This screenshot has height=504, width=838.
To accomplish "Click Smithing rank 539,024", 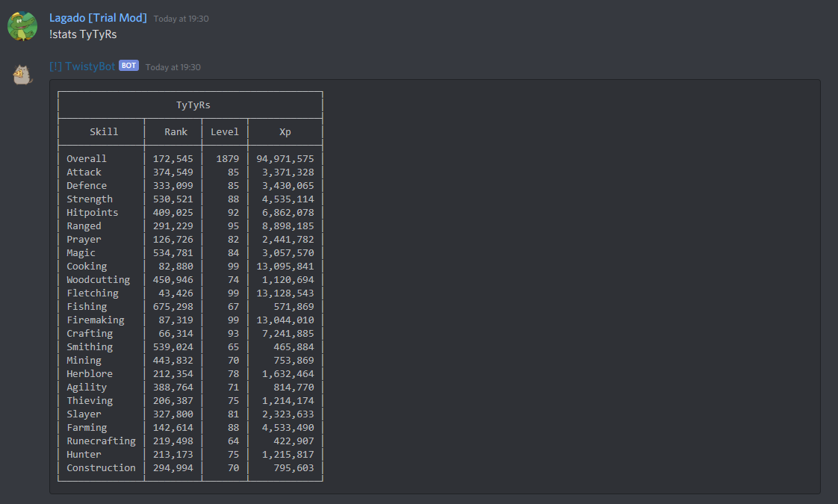I will click(x=173, y=347).
